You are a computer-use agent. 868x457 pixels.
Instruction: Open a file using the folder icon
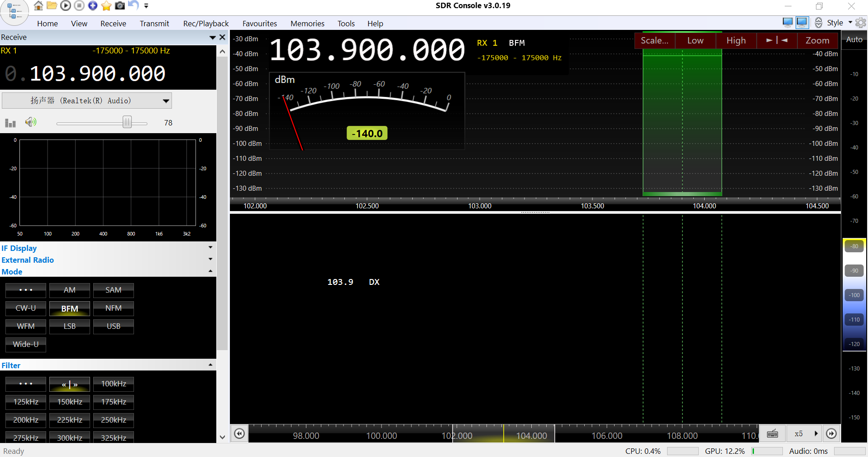click(x=52, y=6)
